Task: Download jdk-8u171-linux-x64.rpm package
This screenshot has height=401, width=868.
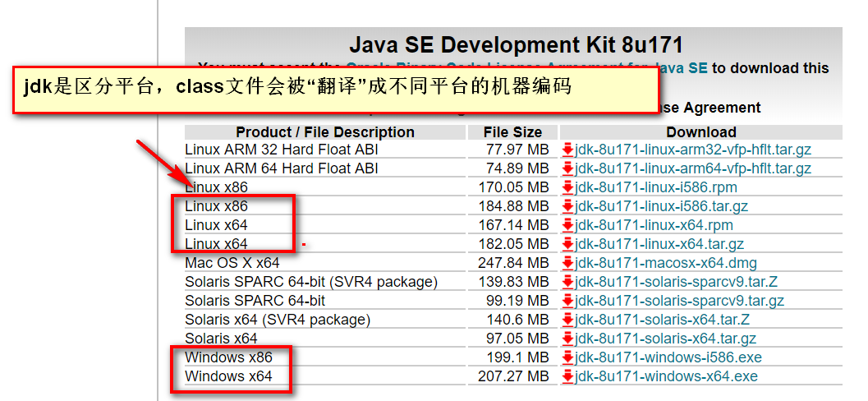Action: (654, 225)
